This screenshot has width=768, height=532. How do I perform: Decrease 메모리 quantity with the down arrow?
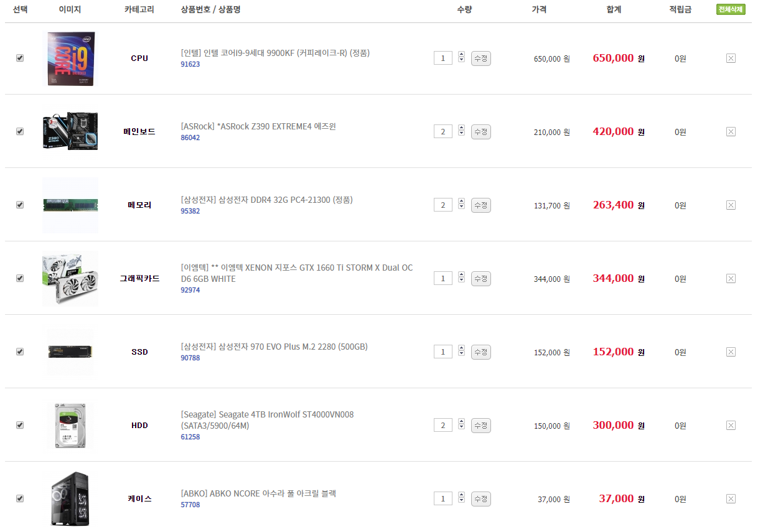461,207
